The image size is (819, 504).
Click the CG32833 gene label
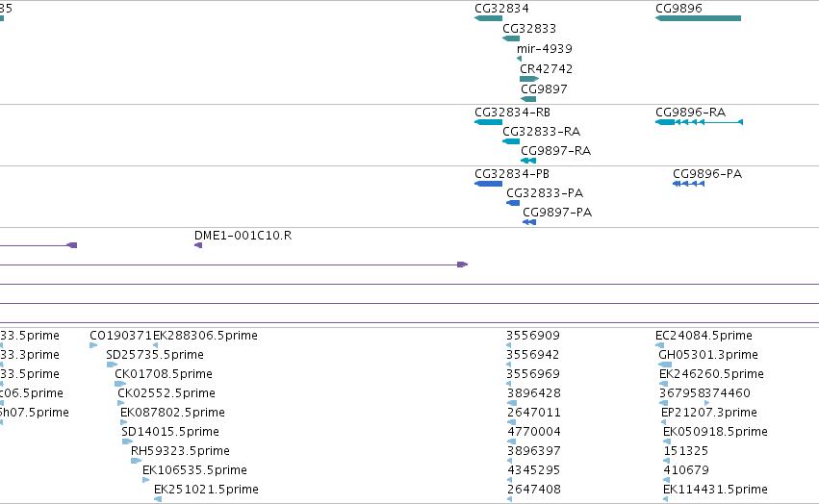tap(529, 29)
